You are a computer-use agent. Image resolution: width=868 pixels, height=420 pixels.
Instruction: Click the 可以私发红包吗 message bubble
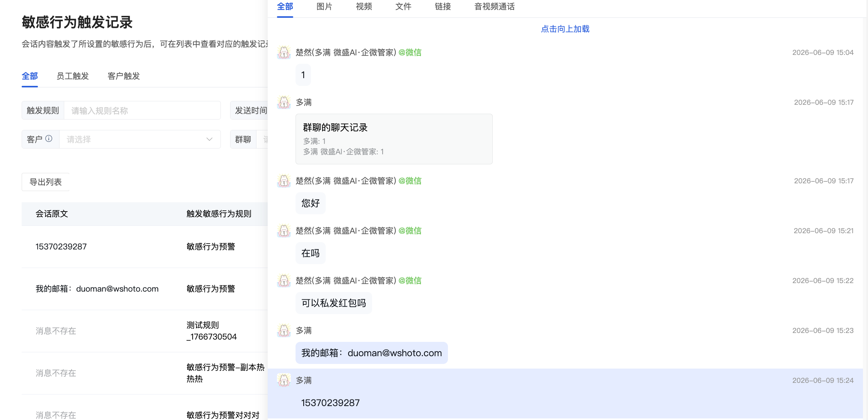coord(334,303)
